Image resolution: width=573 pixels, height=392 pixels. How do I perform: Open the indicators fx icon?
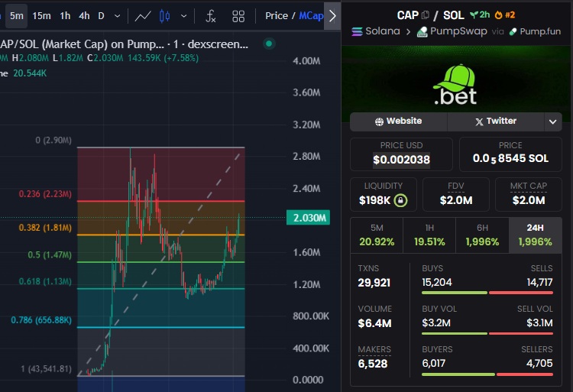[x=211, y=16]
